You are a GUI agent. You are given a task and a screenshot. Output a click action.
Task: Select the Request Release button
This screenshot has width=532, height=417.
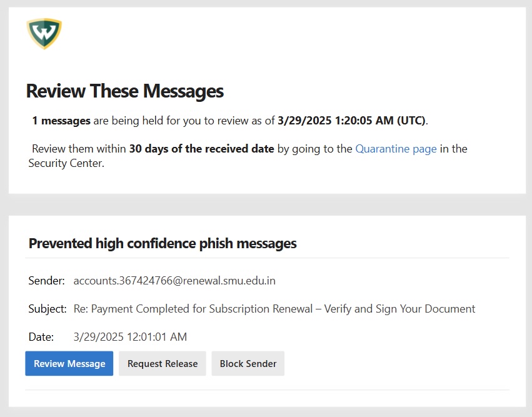point(162,363)
